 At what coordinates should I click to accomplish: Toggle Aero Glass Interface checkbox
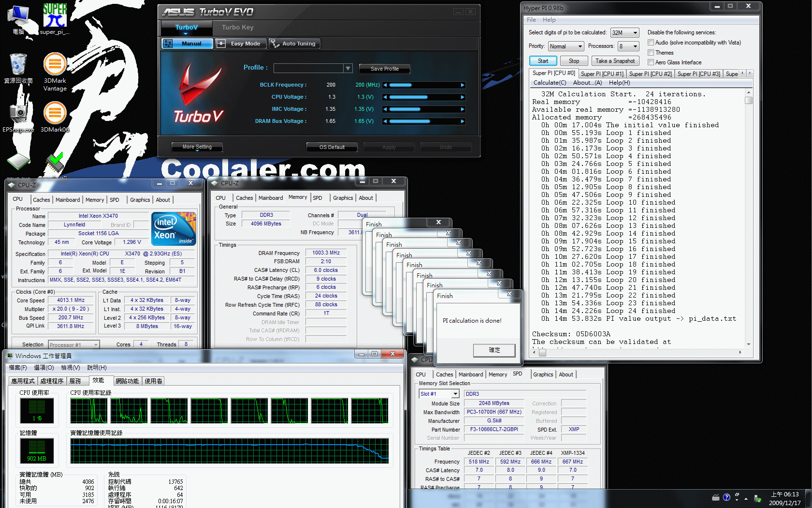[651, 62]
